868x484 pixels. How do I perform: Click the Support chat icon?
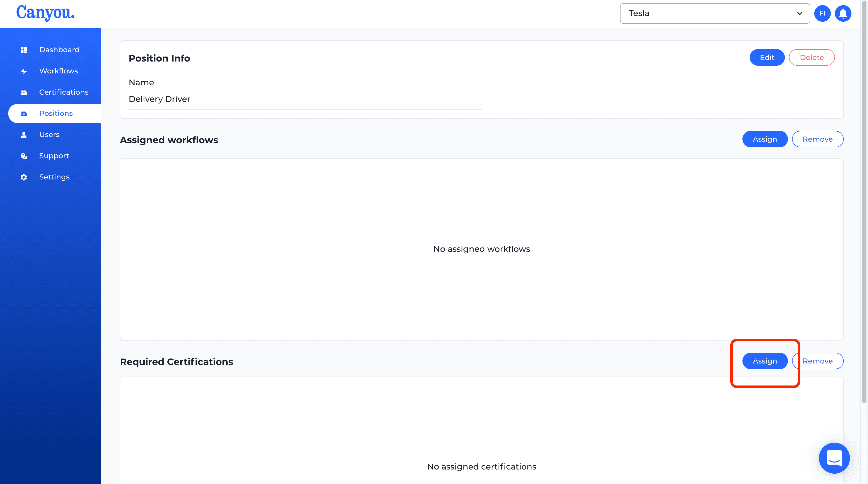24,156
